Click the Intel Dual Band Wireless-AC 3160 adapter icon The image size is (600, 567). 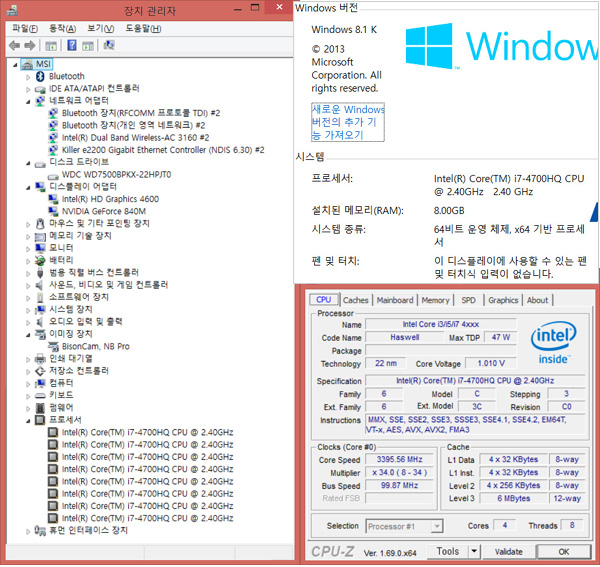[53, 138]
